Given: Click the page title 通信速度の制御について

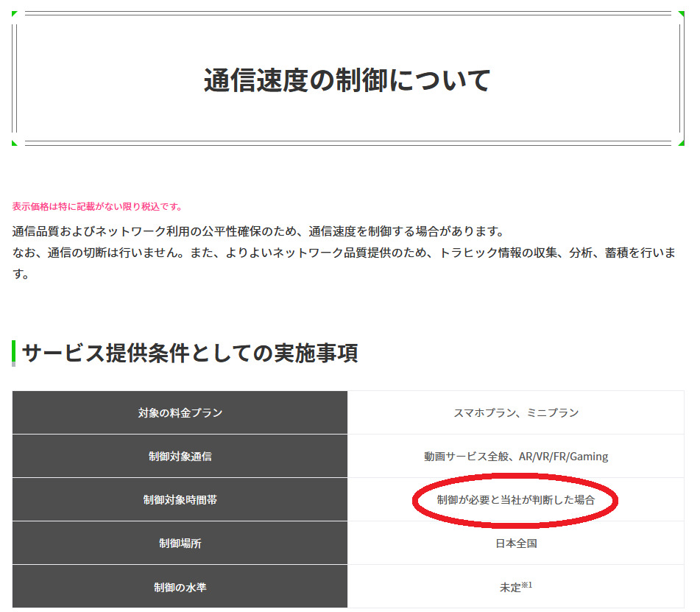Looking at the screenshot, I should [x=347, y=80].
